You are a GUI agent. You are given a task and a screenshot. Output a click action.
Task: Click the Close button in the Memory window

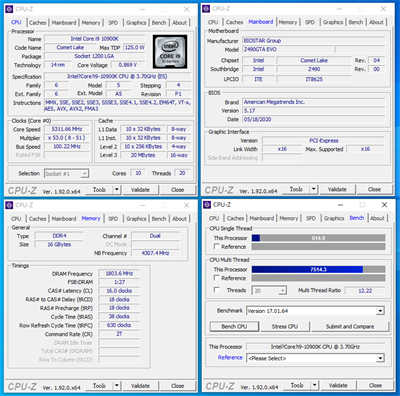178,386
